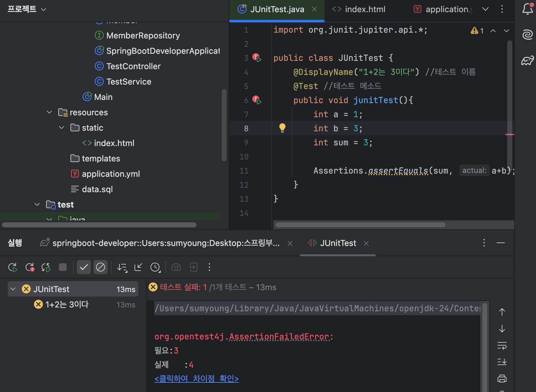Viewport: 536px width, 392px height.
Task: Click the link to view assertion difference
Action: point(197,379)
